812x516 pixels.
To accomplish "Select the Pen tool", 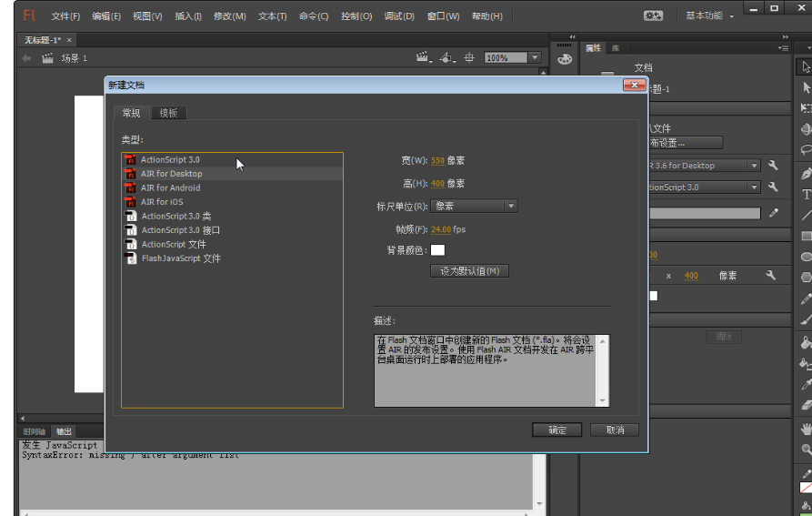I will tap(806, 174).
